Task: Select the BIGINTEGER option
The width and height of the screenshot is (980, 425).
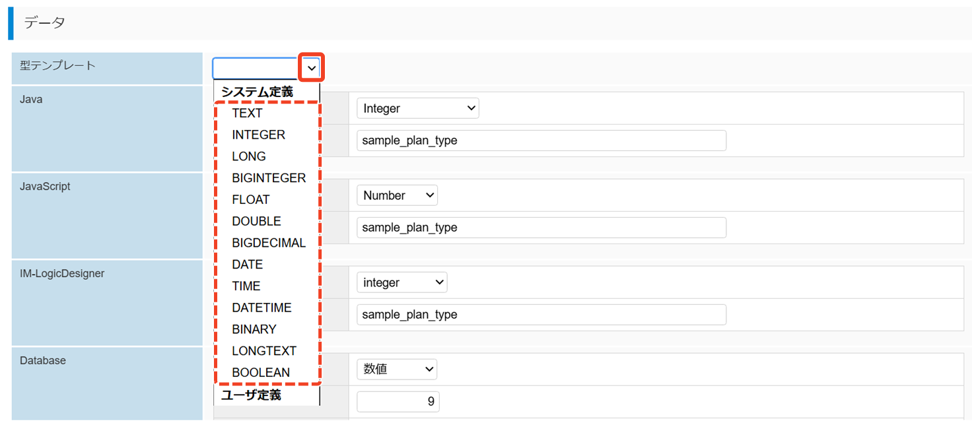Action: tap(269, 178)
